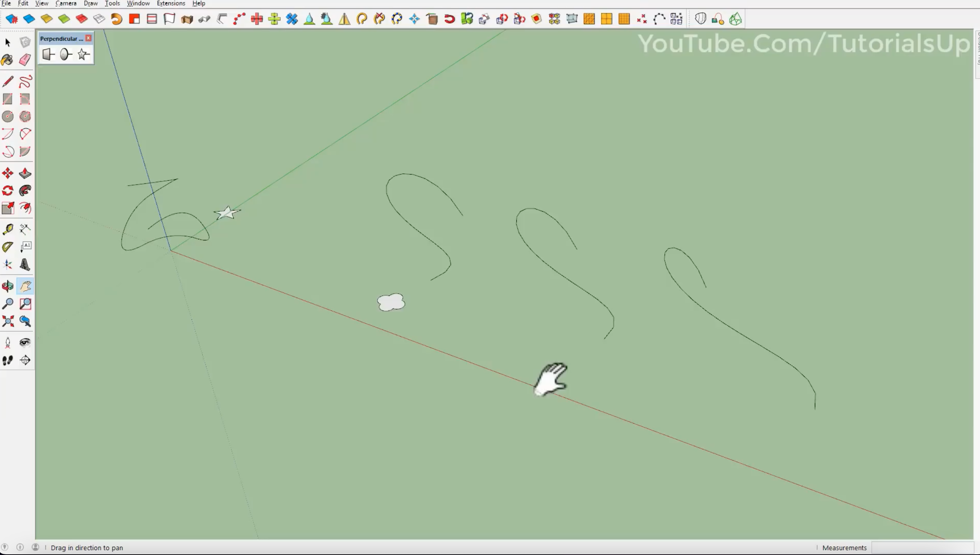
Task: Select the Rectangle tool
Action: [x=8, y=99]
